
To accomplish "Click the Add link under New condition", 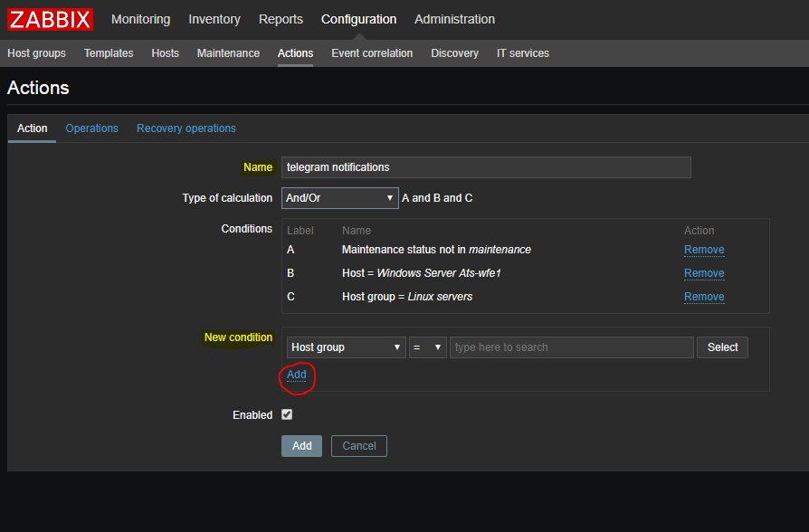I will pos(297,375).
